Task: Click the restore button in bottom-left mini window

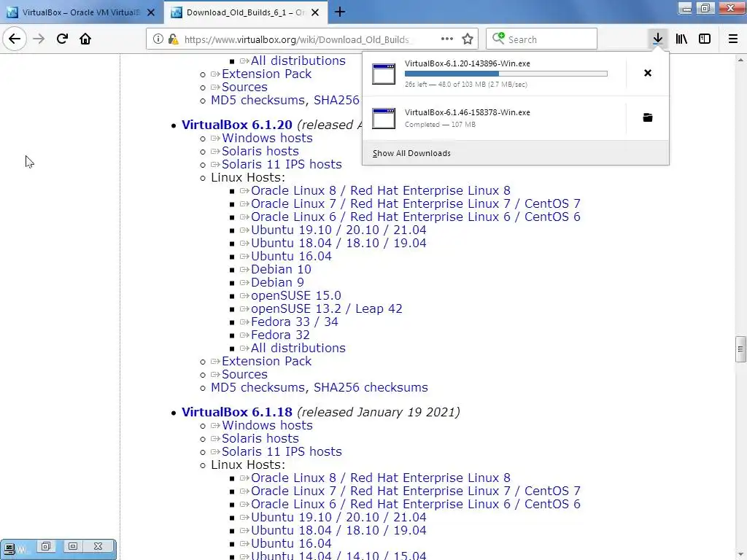Action: pos(46,546)
